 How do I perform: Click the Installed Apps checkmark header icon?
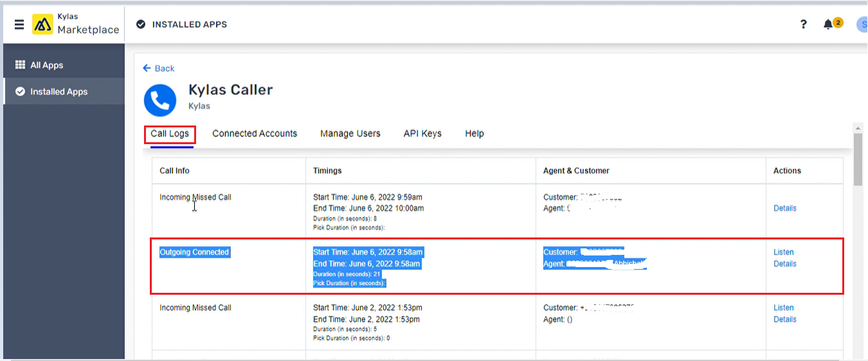(x=141, y=24)
